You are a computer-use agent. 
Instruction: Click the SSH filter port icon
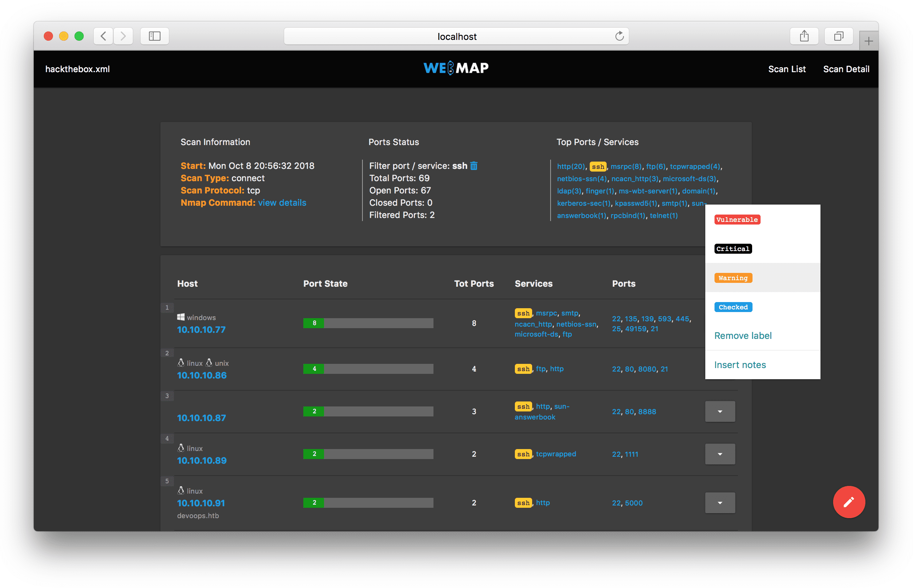tap(475, 166)
